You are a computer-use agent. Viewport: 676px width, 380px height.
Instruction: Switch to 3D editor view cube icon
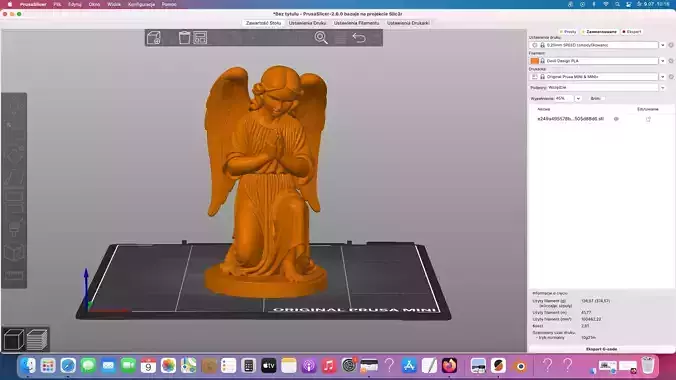point(13,339)
